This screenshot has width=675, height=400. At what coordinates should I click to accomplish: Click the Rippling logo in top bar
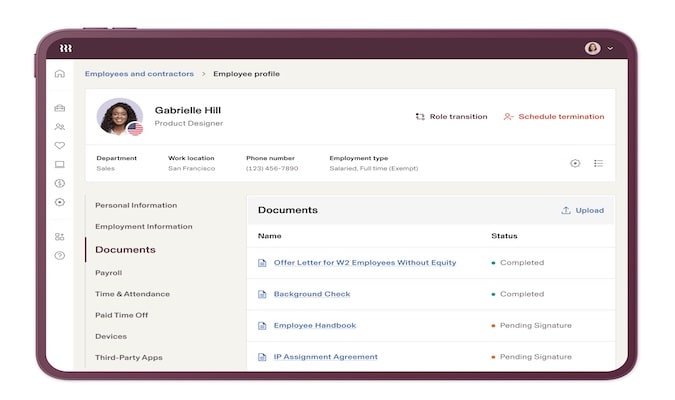click(x=66, y=48)
